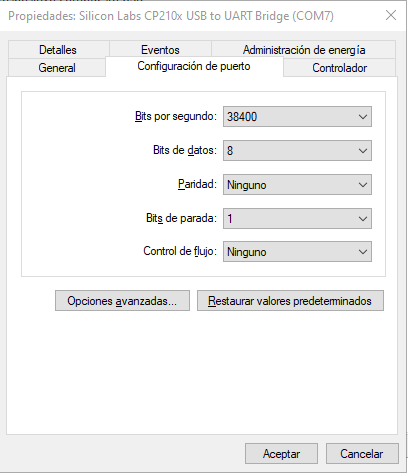Switch to the Controlador tab
The height and width of the screenshot is (474, 408).
point(340,68)
